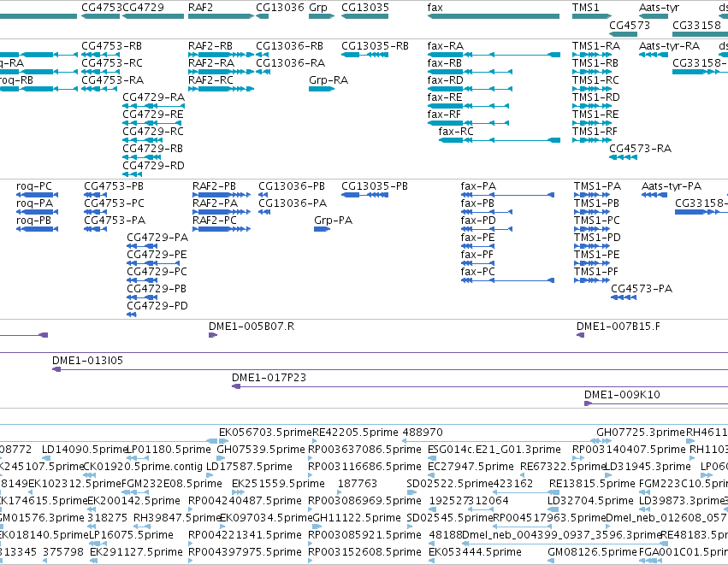Select transcript CG13035-RB label
The image size is (728, 565).
(x=376, y=46)
